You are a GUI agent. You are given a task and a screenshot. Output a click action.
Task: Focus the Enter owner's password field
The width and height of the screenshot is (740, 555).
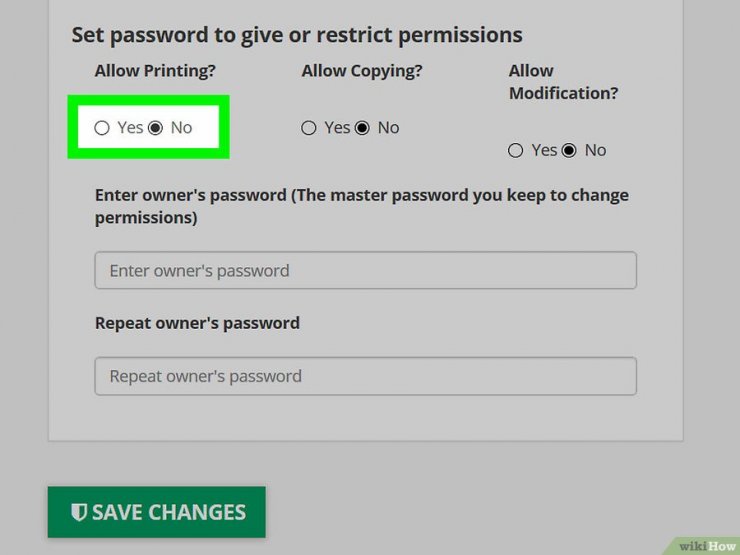(x=366, y=270)
